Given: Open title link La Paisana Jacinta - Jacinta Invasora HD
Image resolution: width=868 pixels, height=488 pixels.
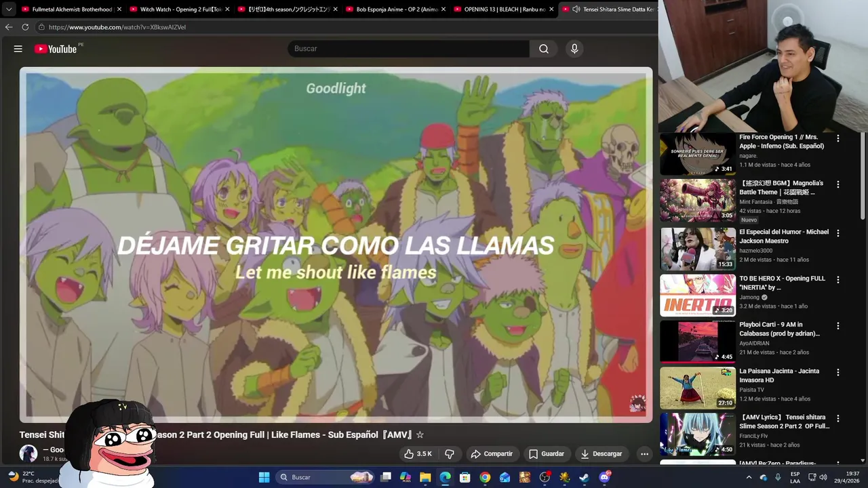Looking at the screenshot, I should click(x=779, y=375).
